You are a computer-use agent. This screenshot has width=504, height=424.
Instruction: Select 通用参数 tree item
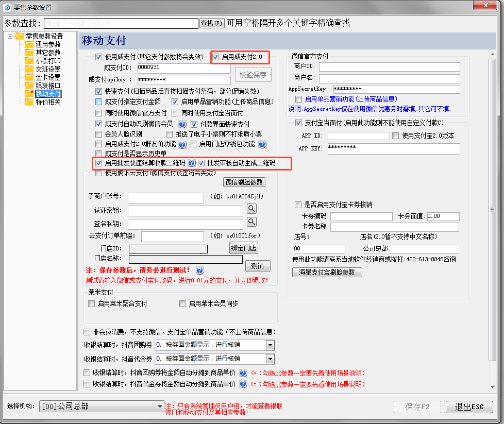click(48, 44)
